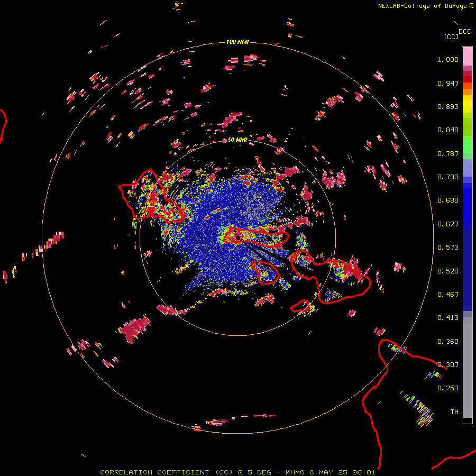This screenshot has width=476, height=476.
Task: Click the [CC] units label
Action: pyautogui.click(x=451, y=36)
